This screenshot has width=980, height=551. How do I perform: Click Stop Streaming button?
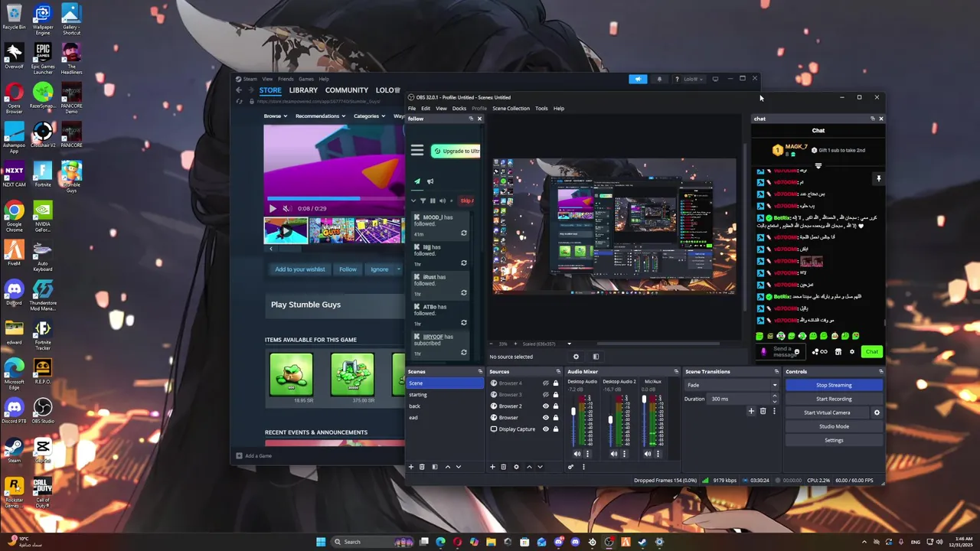click(834, 385)
